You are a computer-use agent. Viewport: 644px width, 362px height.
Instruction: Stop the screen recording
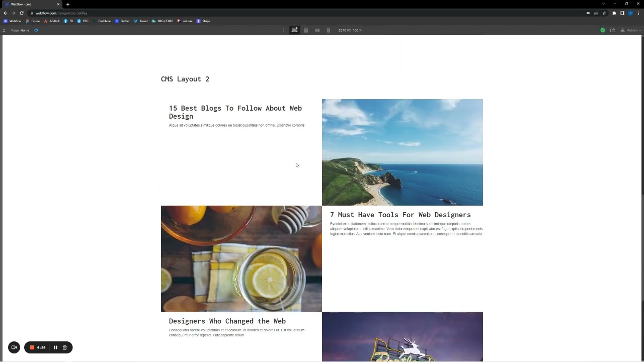32,347
